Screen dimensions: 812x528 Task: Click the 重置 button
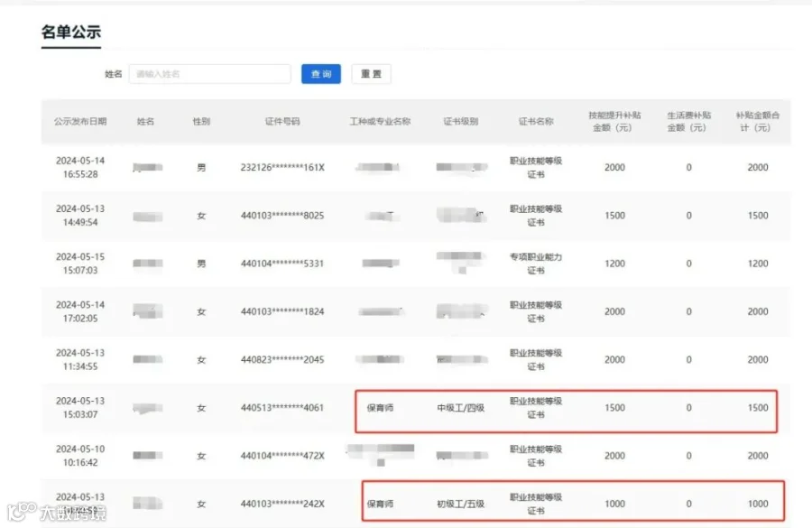pyautogui.click(x=372, y=74)
